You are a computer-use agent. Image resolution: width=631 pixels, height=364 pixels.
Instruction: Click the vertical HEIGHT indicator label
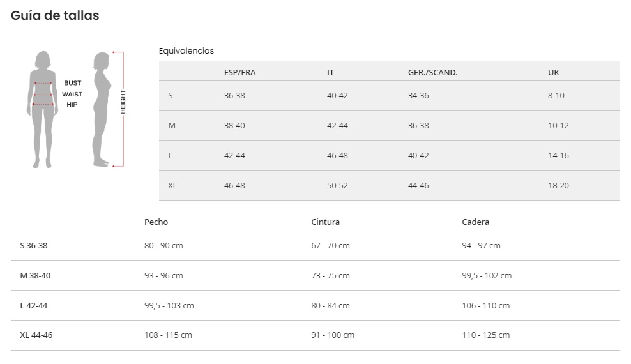pos(123,102)
